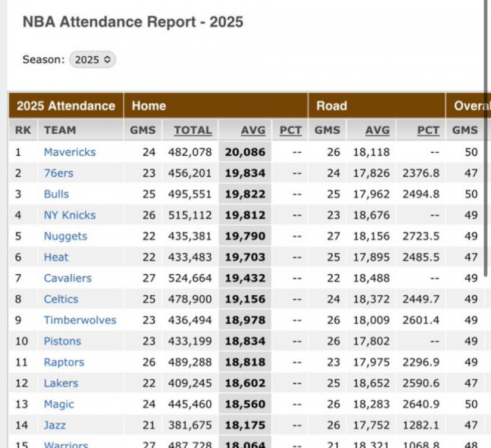Select the NY Knicks team link
This screenshot has height=448, width=491.
[x=69, y=215]
